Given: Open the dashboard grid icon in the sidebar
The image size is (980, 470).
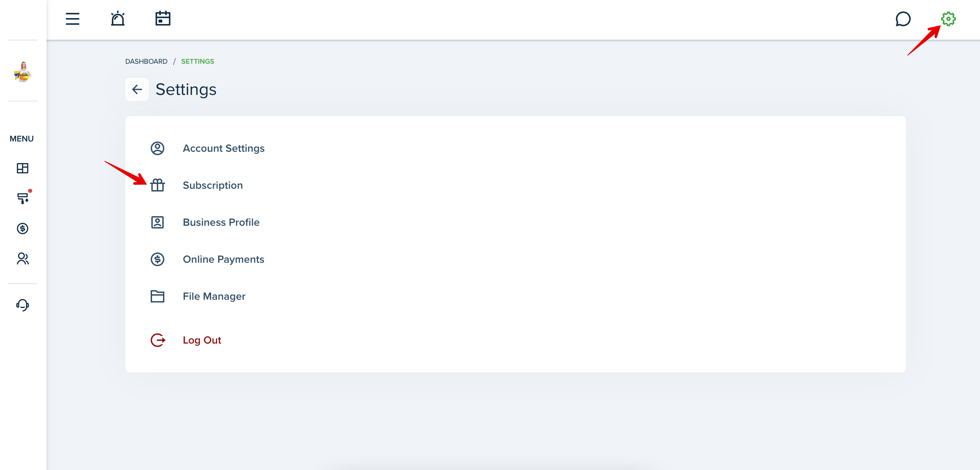Looking at the screenshot, I should tap(23, 168).
